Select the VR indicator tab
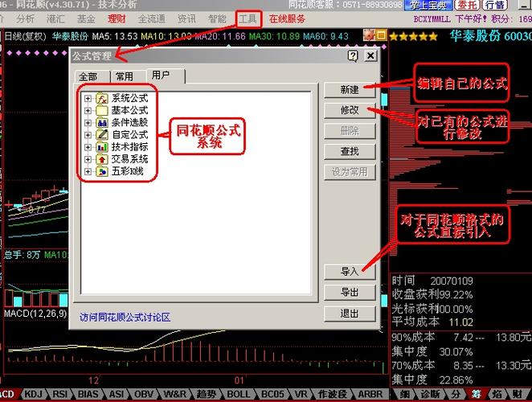The height and width of the screenshot is (402, 532). [x=301, y=394]
